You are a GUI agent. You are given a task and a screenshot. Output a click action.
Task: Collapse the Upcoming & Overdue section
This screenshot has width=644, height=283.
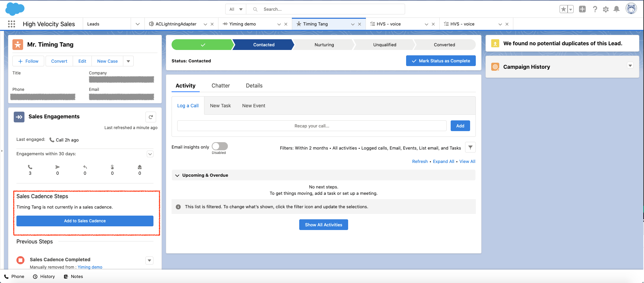(178, 175)
